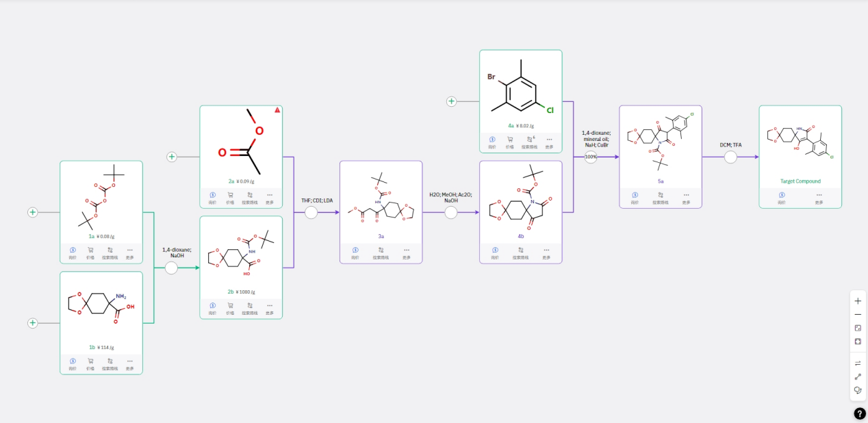Click the swap direction arrows icon

[858, 363]
